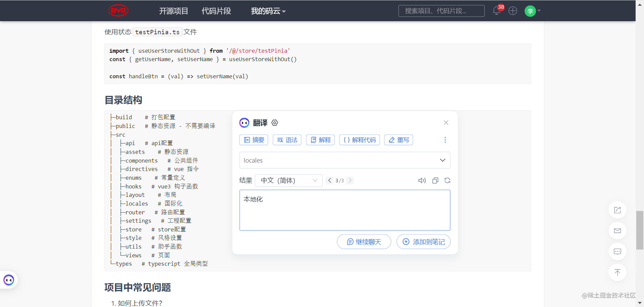Click the 解释 explain button
The height and width of the screenshot is (307, 644).
pyautogui.click(x=320, y=140)
